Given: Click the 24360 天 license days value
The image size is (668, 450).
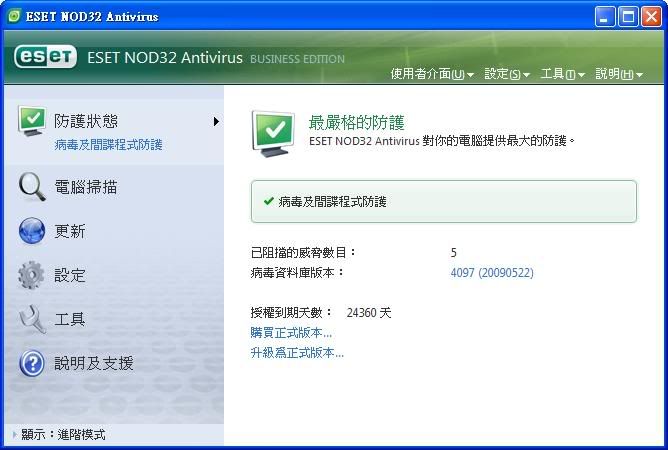Looking at the screenshot, I should (x=369, y=313).
